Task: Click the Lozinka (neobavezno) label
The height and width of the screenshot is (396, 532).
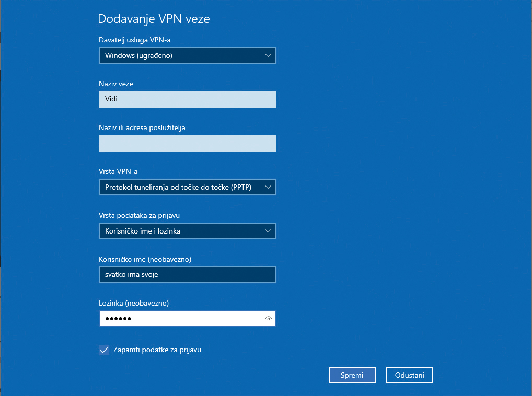Action: click(134, 303)
